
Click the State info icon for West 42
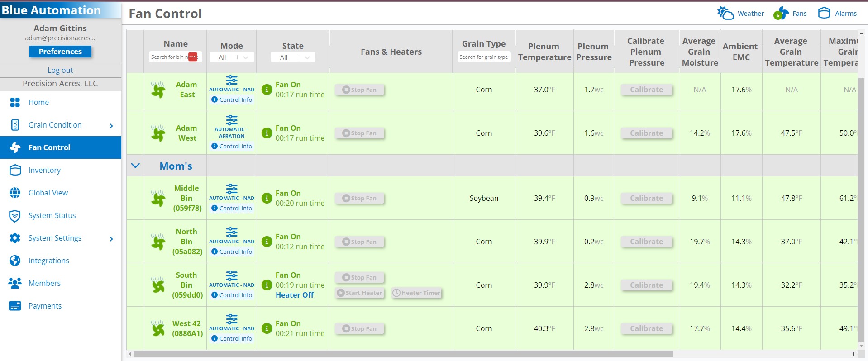coord(267,329)
